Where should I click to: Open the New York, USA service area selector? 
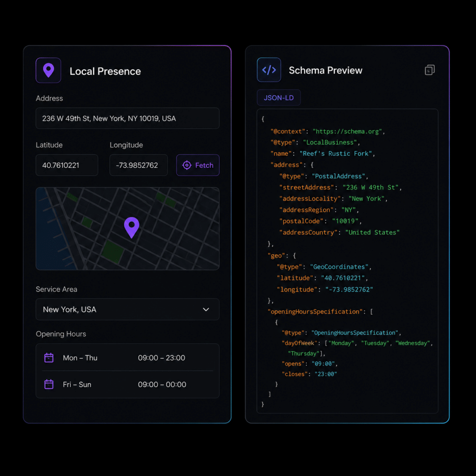point(127,309)
